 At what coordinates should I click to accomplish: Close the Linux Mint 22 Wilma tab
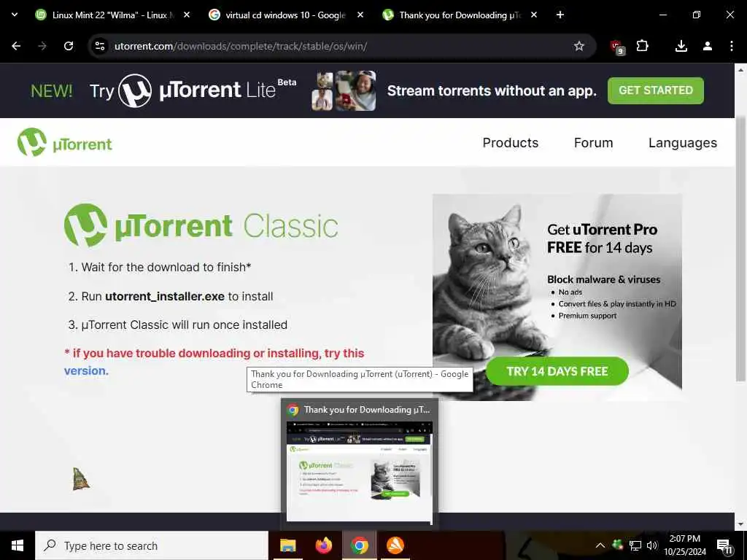pos(187,15)
